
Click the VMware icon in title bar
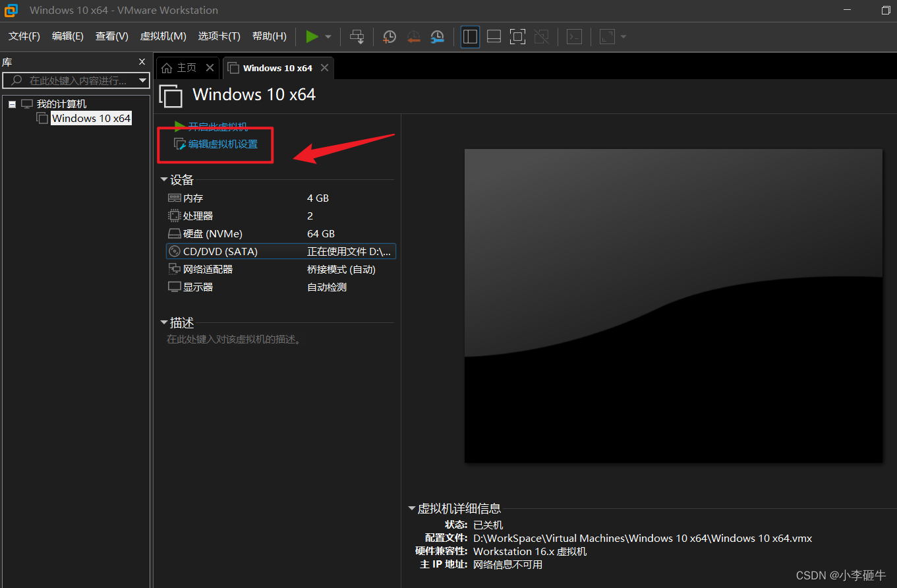(x=11, y=10)
